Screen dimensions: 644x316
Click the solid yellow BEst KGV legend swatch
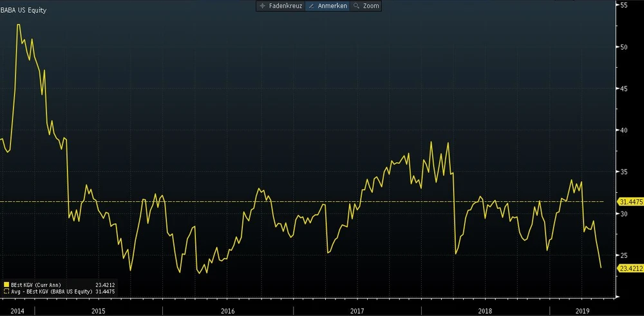(6, 283)
